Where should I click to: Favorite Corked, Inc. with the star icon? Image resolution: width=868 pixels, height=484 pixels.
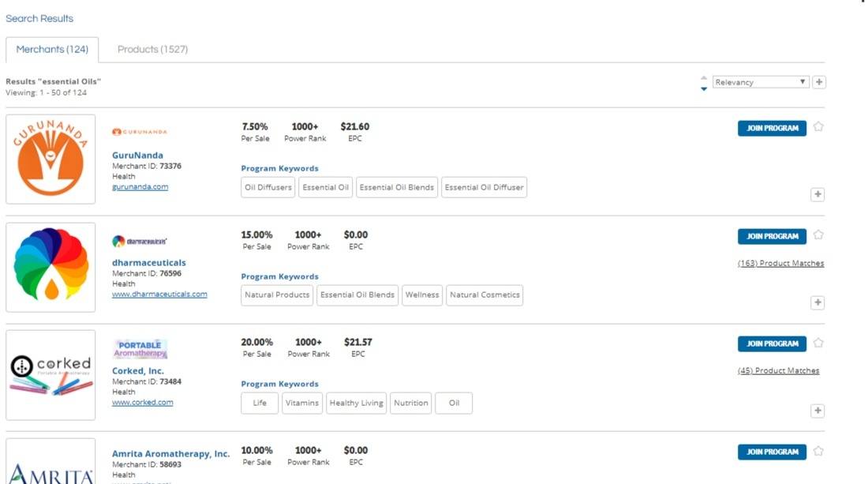pos(818,343)
